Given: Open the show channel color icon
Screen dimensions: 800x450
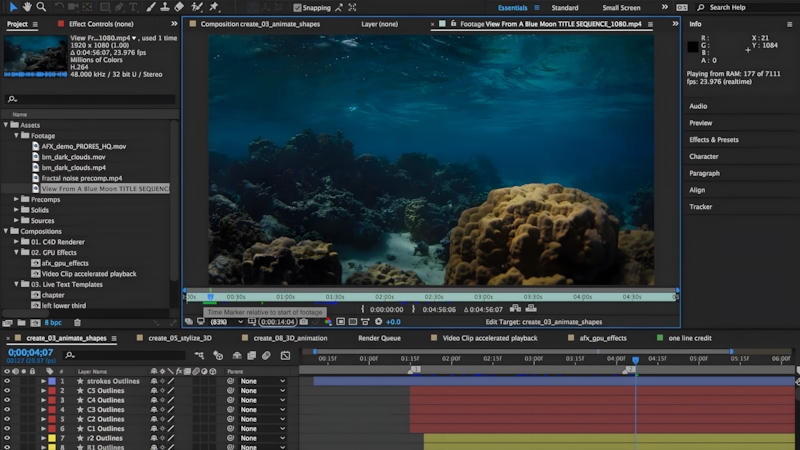Looking at the screenshot, I should (x=328, y=322).
